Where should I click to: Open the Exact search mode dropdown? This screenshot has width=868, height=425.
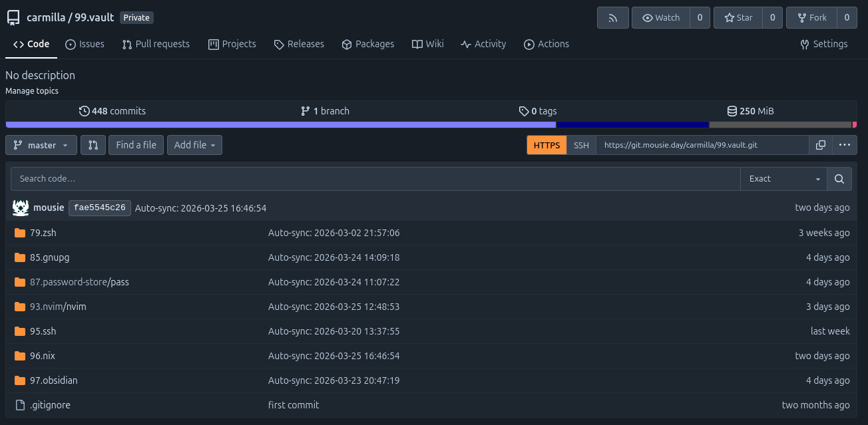click(784, 179)
